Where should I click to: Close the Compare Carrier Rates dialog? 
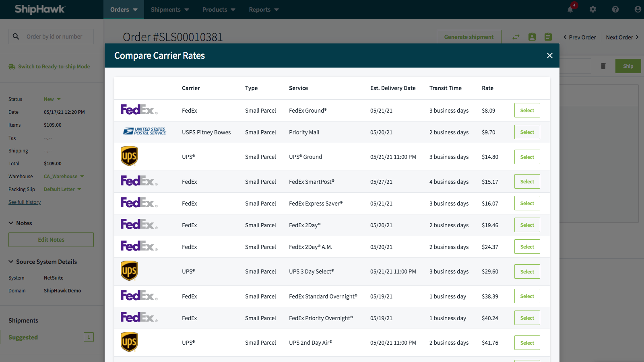549,56
